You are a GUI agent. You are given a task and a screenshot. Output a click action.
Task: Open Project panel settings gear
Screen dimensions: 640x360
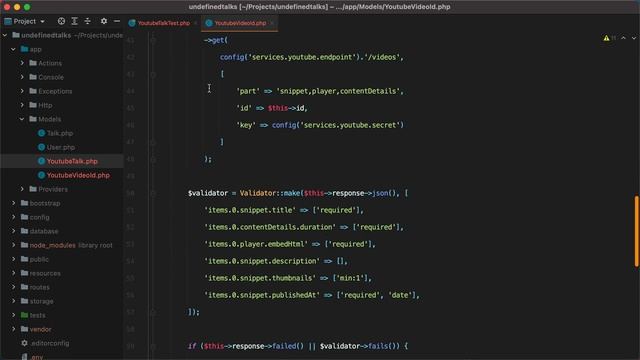(104, 21)
